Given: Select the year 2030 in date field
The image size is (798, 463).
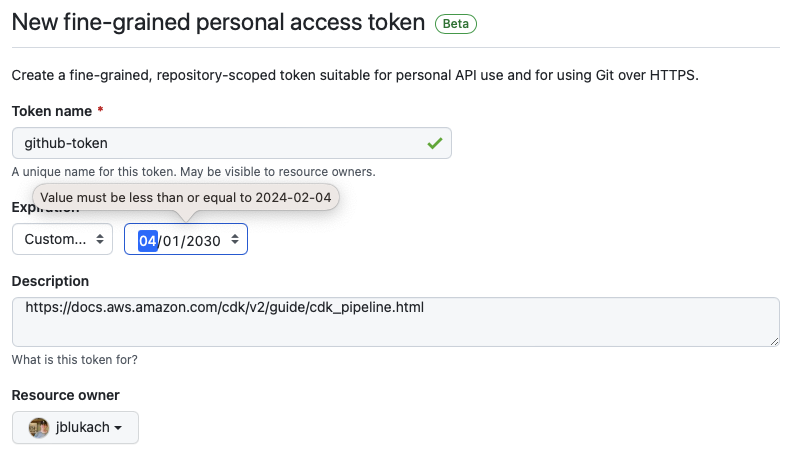Looking at the screenshot, I should pos(202,240).
